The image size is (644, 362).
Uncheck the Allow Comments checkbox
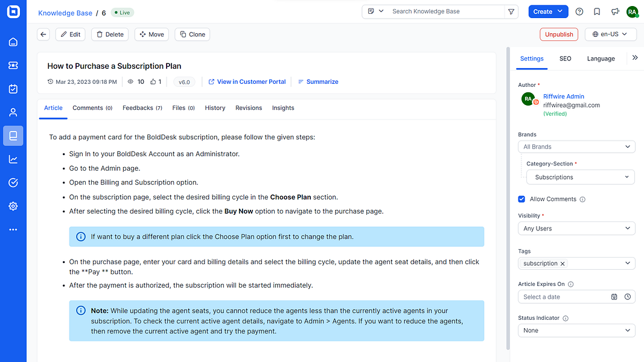pyautogui.click(x=521, y=199)
